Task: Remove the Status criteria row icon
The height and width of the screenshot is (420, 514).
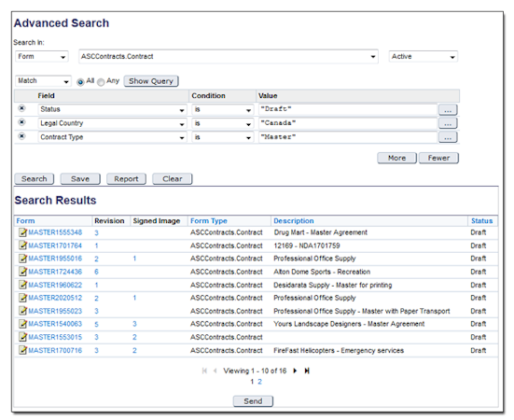Action: (21, 108)
